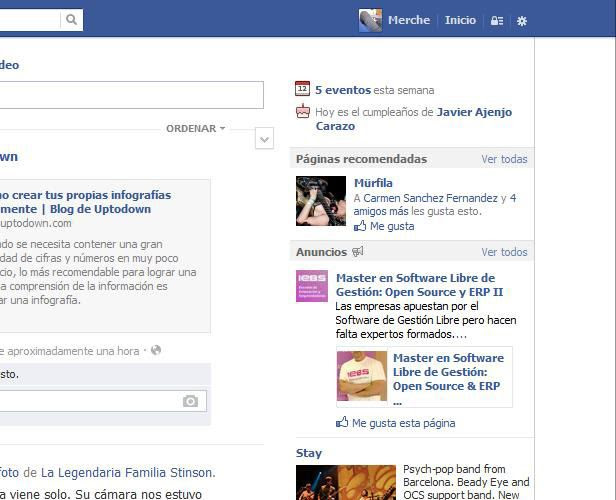Open Master en Software Libre de Gestión: Open Source & ERP link
The image size is (616, 500).
point(448,372)
